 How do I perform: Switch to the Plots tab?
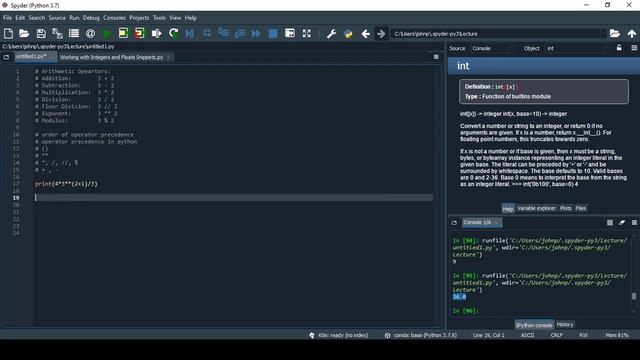565,208
